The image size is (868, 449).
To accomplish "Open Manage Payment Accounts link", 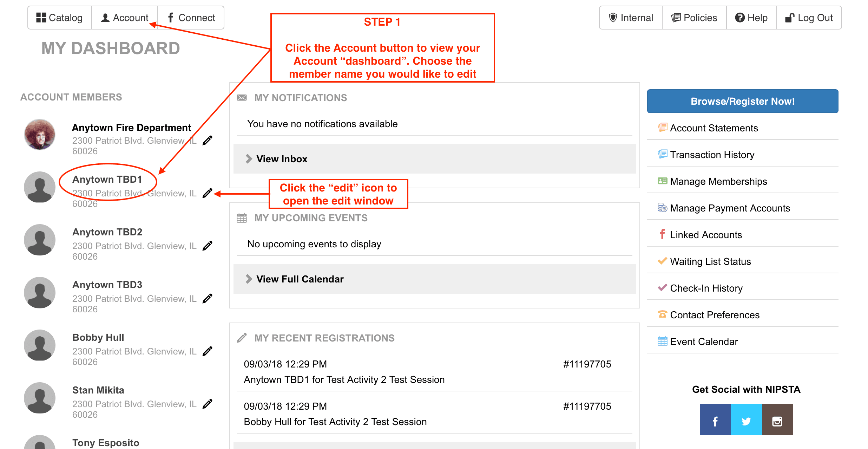I will click(730, 208).
